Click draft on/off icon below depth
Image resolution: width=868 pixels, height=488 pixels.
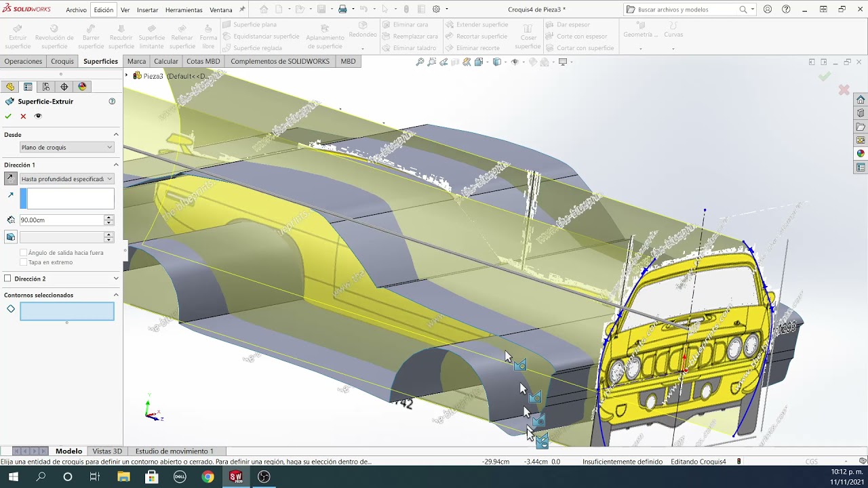point(11,237)
